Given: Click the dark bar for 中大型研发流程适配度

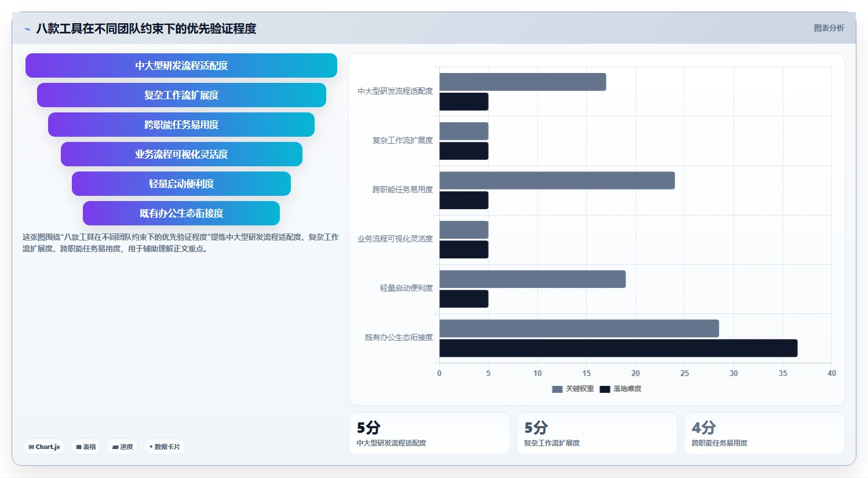Looking at the screenshot, I should (x=464, y=101).
